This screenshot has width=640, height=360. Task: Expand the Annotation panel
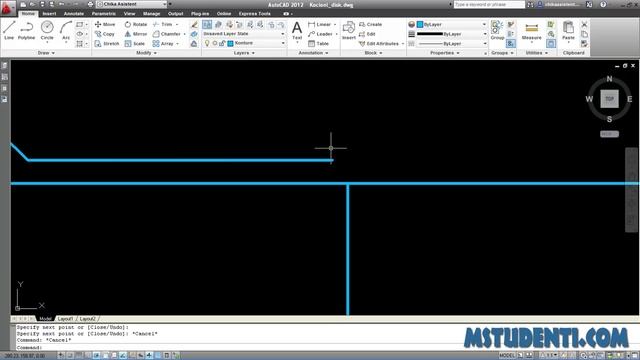313,53
